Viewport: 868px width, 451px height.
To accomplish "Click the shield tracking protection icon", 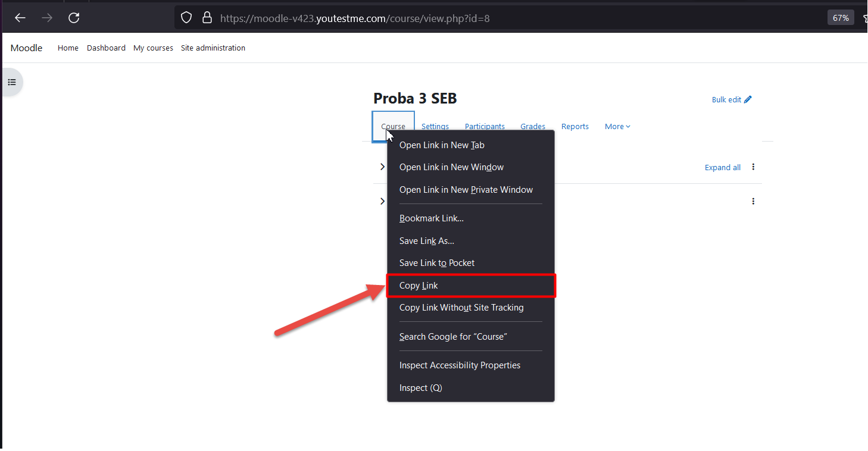I will (186, 18).
